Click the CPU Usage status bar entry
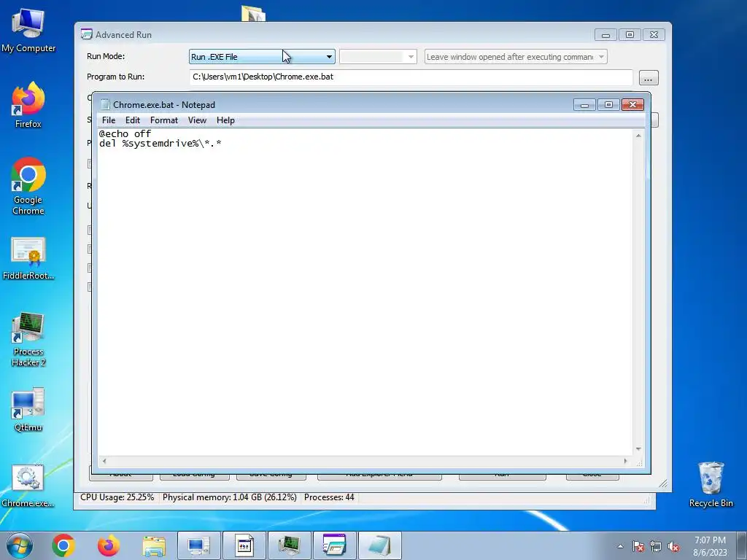Screen dimensions: 747x560 [x=117, y=497]
